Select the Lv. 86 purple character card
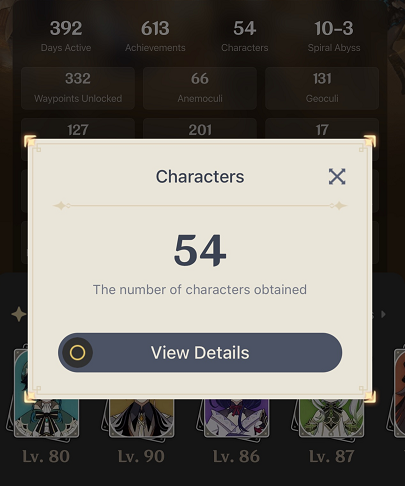The height and width of the screenshot is (486, 405). click(236, 418)
